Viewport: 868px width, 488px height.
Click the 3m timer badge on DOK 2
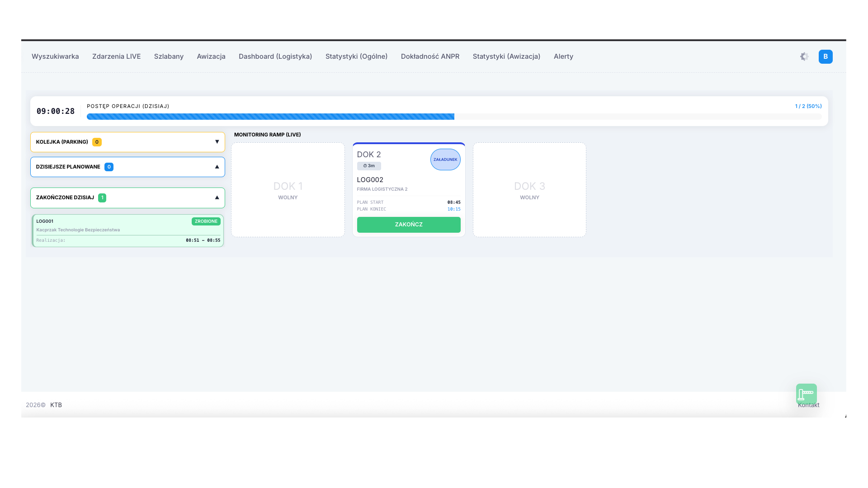(x=369, y=166)
